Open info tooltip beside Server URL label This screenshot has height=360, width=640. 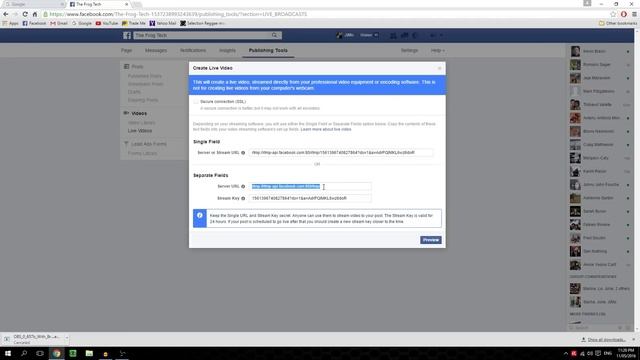point(243,187)
